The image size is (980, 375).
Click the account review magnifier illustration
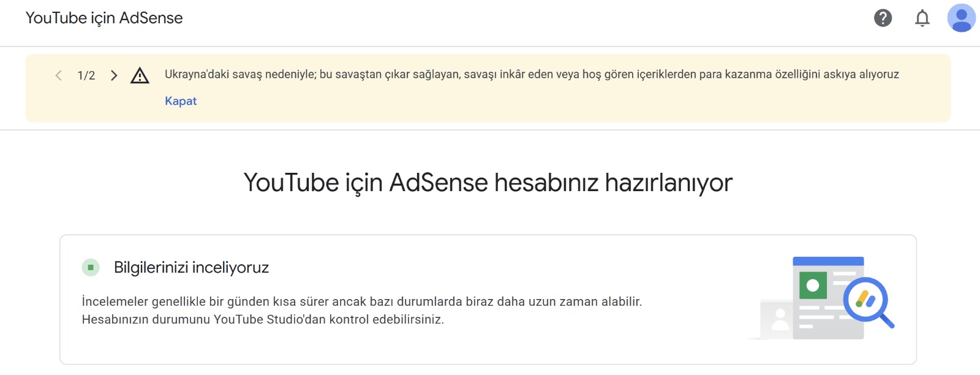pos(821,298)
